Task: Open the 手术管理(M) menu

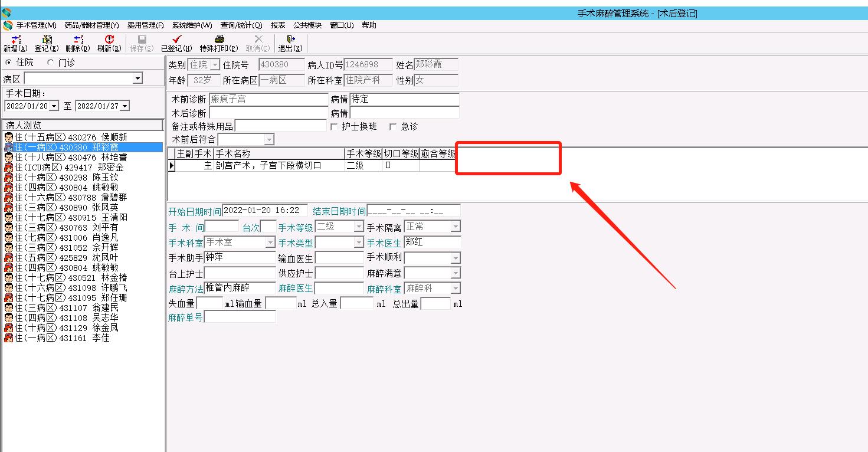Action: (36, 25)
